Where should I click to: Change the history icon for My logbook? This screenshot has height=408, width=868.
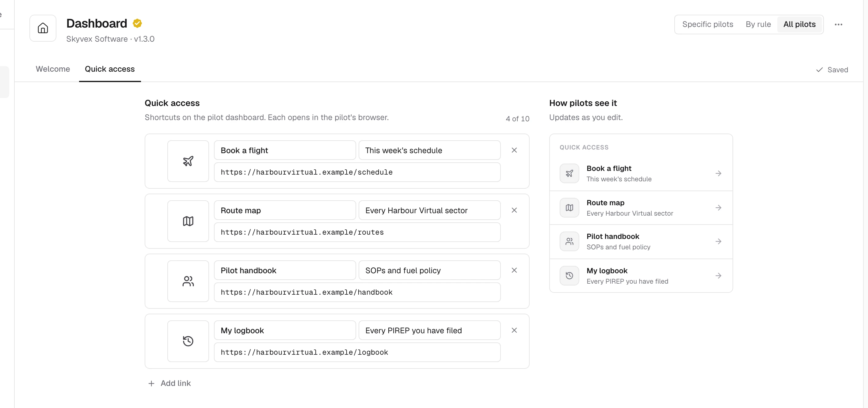188,341
